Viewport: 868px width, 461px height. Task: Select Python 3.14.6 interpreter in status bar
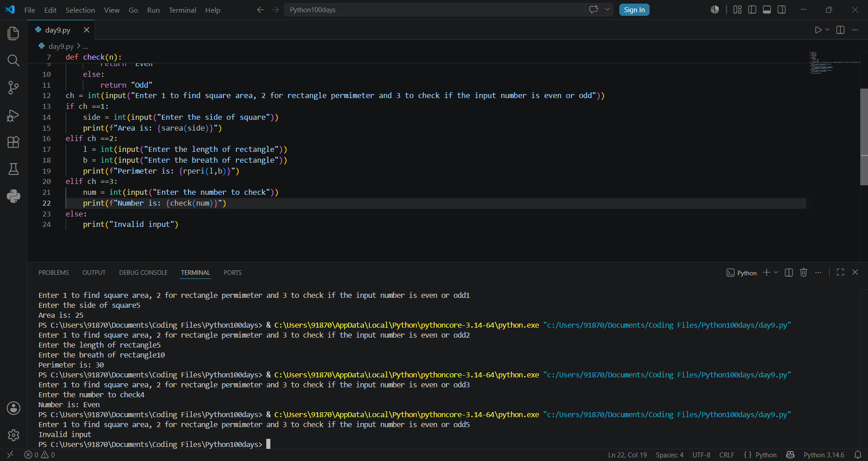pyautogui.click(x=824, y=455)
